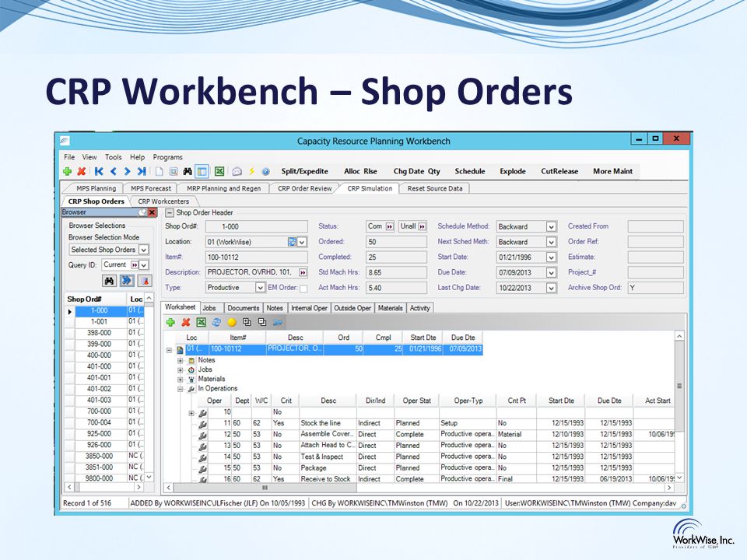Click the blue double-arrow button in Browser panel

(x=127, y=281)
